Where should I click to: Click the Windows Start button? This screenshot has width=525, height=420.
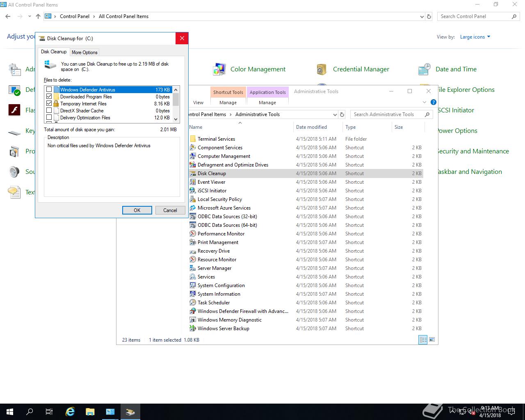[x=10, y=412]
